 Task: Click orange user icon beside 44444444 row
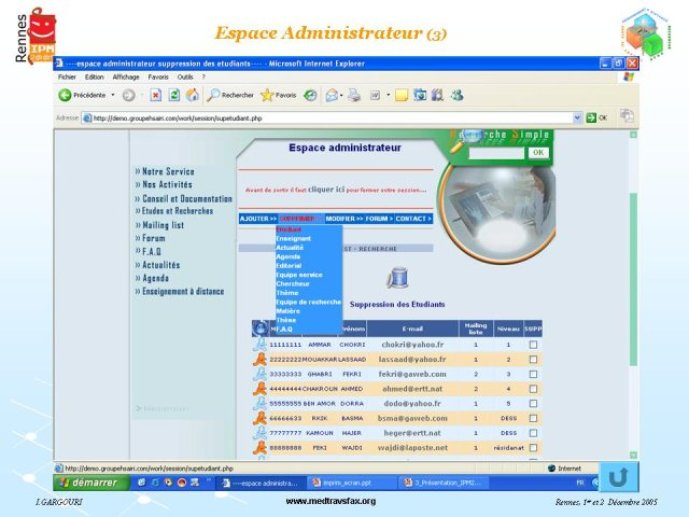pyautogui.click(x=260, y=389)
